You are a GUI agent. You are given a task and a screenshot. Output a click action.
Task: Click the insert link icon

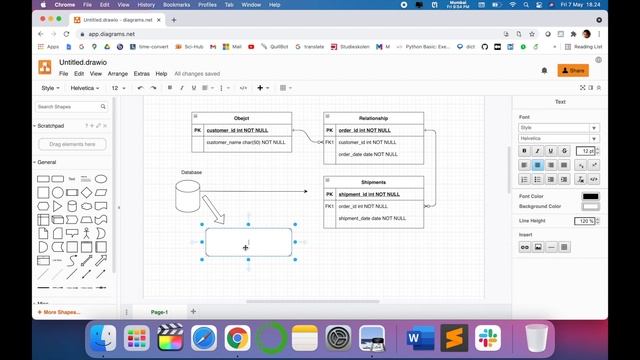(525, 247)
